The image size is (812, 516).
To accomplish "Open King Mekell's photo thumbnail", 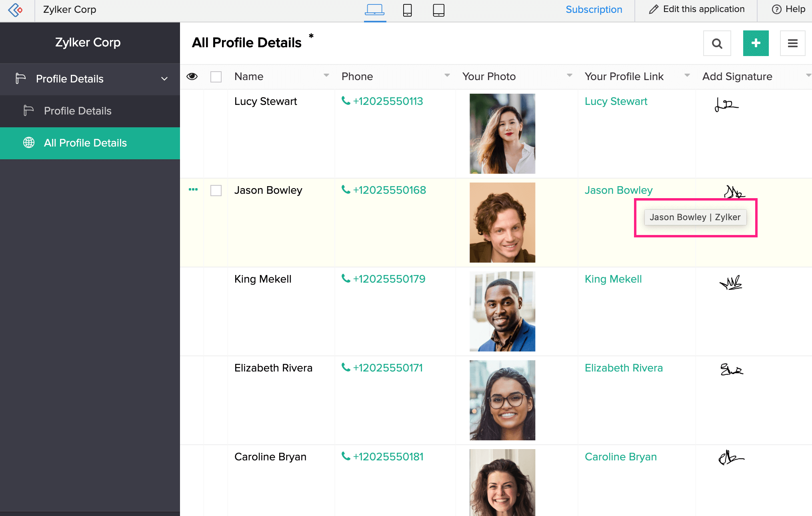I will click(502, 311).
